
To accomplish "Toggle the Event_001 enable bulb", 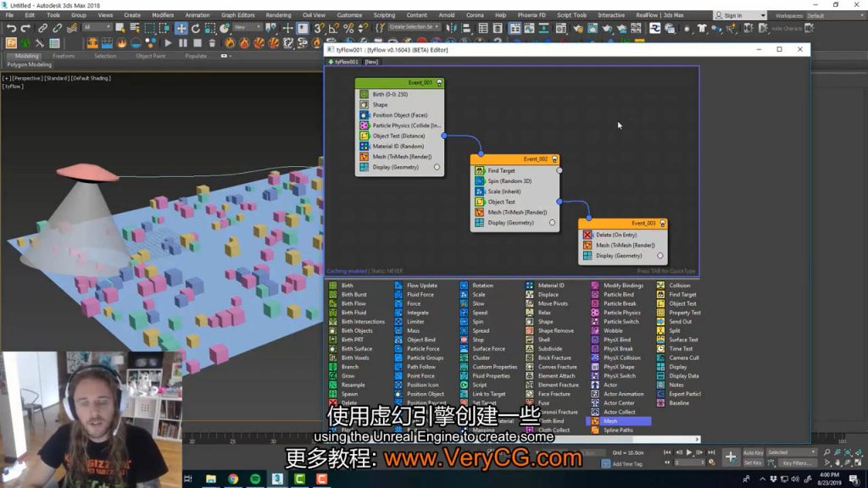I will point(440,83).
